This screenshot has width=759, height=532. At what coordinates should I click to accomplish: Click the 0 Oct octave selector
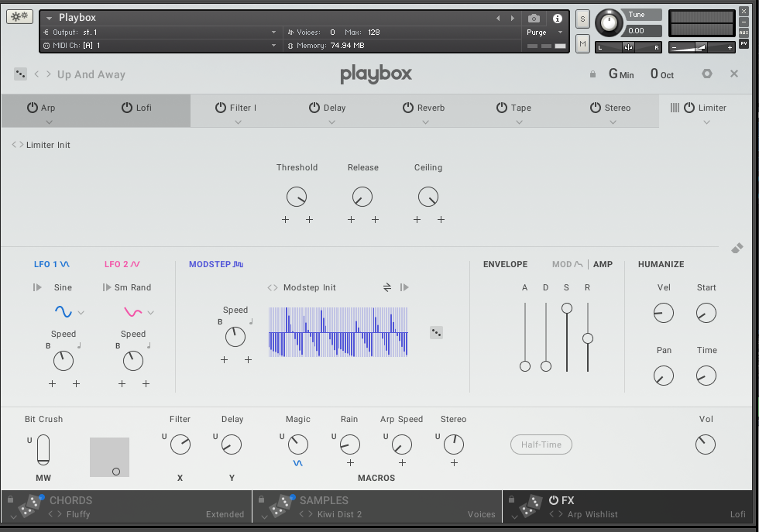pos(662,74)
